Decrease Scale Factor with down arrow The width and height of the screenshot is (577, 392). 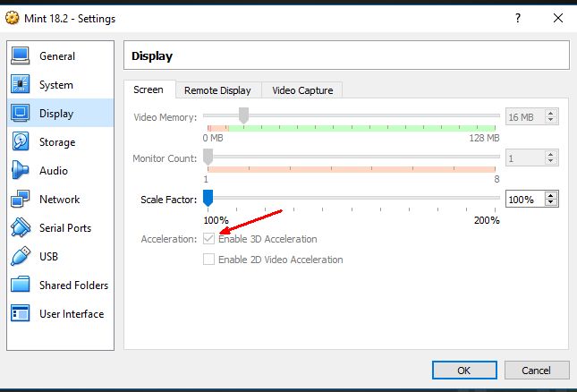click(550, 202)
